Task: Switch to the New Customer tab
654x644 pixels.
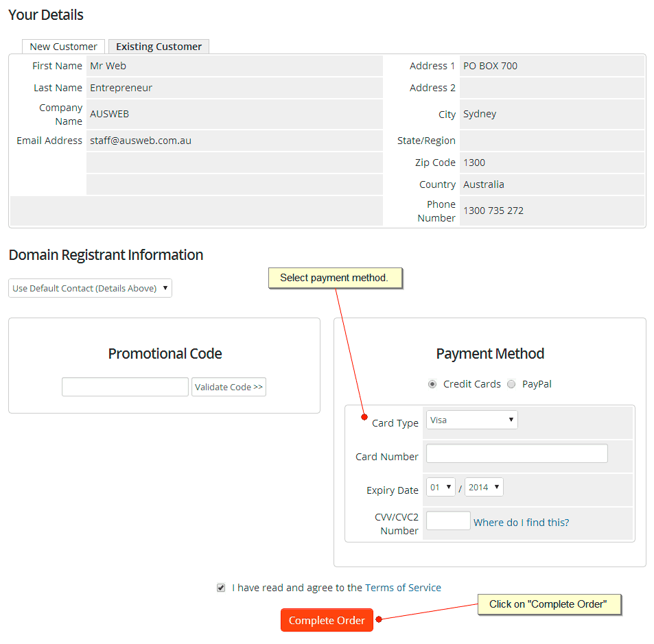Action: click(63, 46)
